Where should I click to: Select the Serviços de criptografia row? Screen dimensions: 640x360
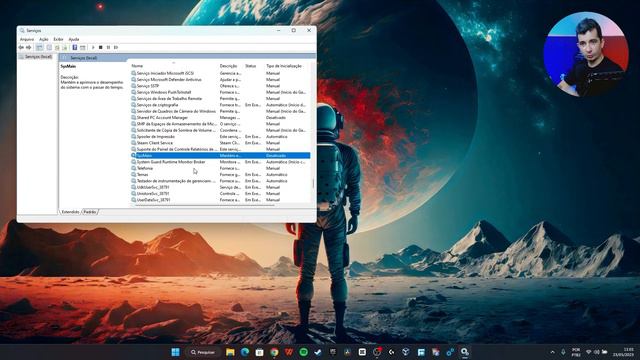click(x=220, y=105)
